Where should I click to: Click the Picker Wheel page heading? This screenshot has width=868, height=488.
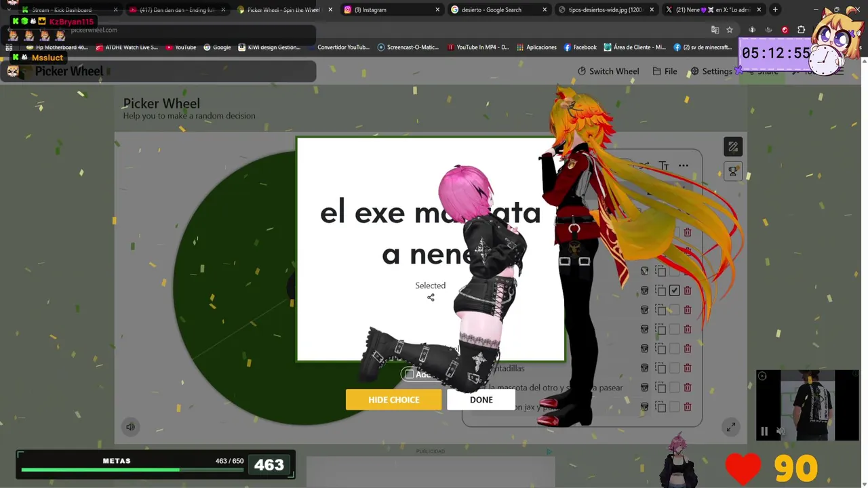coord(161,104)
